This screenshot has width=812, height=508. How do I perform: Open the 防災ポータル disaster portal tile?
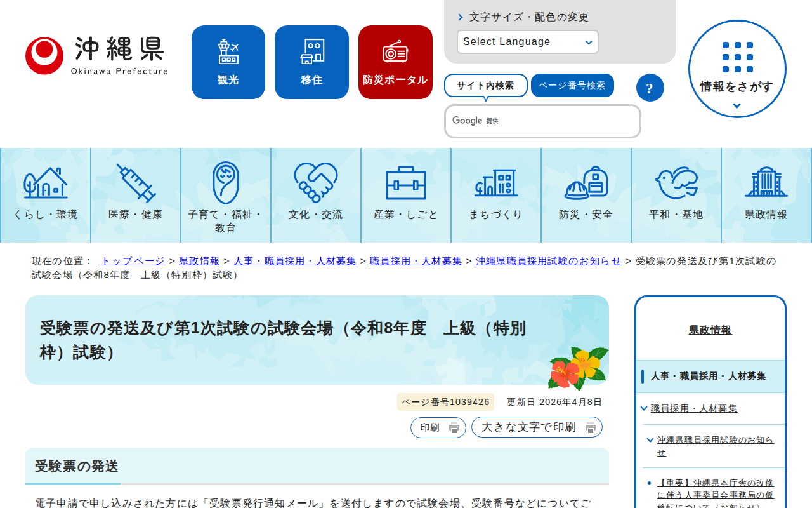[x=395, y=62]
